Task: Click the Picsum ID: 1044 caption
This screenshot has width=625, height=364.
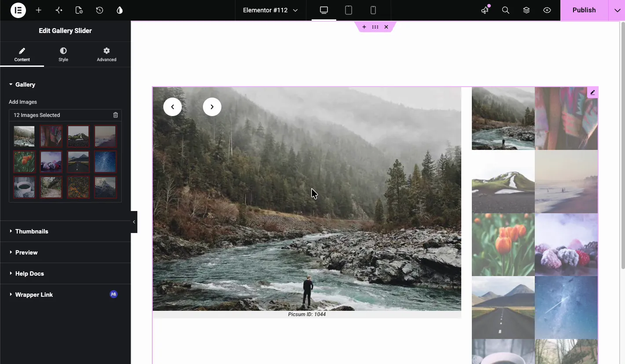Action: [307, 314]
